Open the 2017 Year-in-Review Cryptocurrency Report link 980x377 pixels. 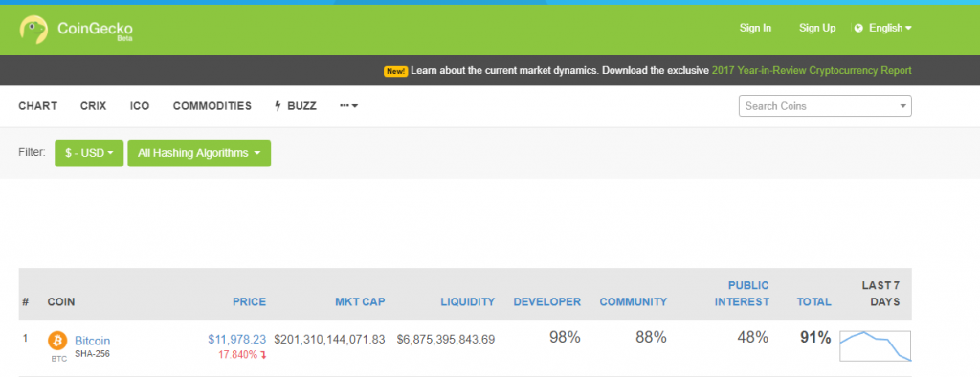(x=812, y=71)
